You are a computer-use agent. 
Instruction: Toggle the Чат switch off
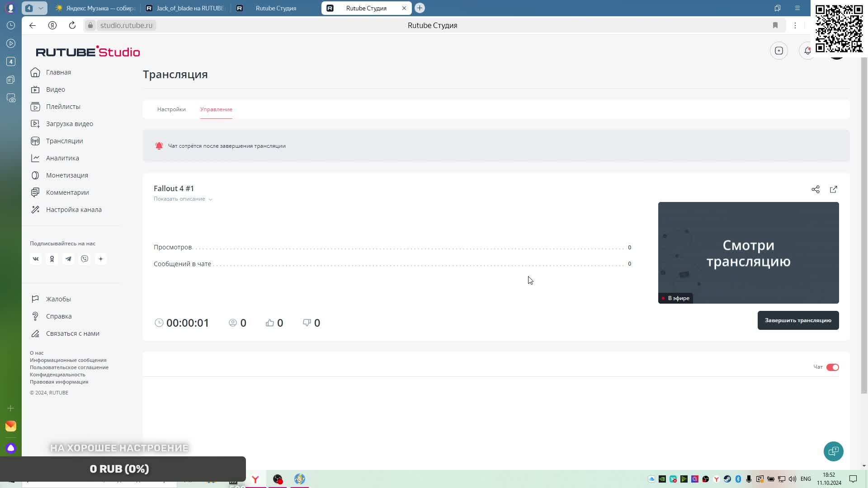(832, 367)
